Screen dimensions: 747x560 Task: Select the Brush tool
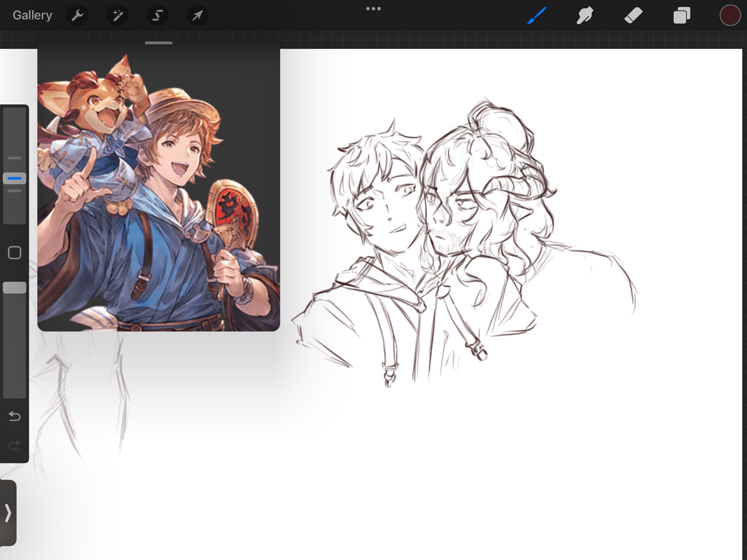point(537,15)
